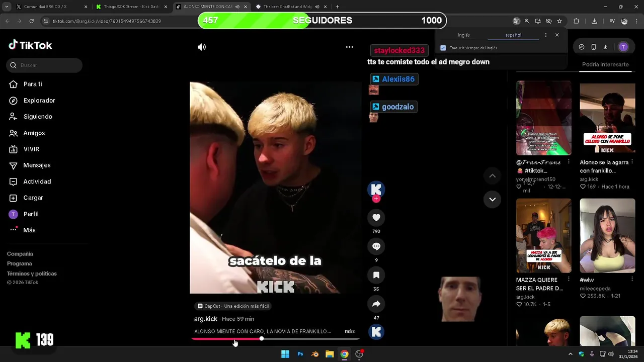644x362 pixels.
Task: Open 'Cargar' upload in sidebar
Action: coord(33,198)
